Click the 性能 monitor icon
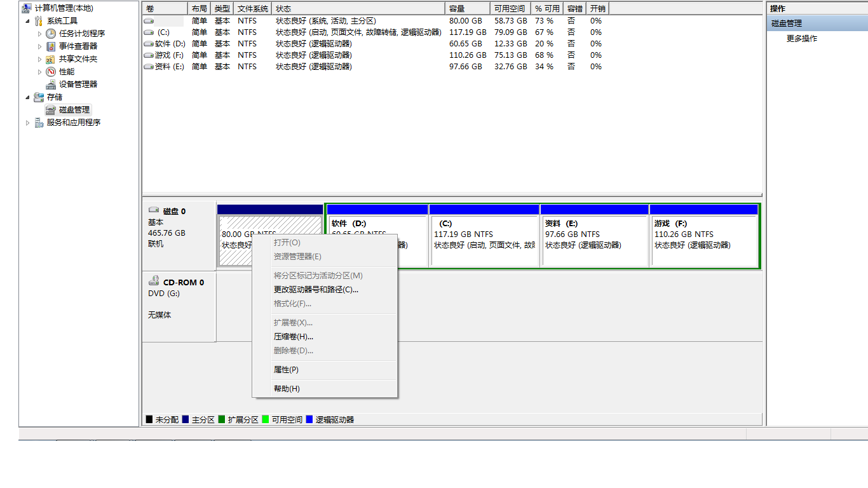868x488 pixels. click(51, 72)
